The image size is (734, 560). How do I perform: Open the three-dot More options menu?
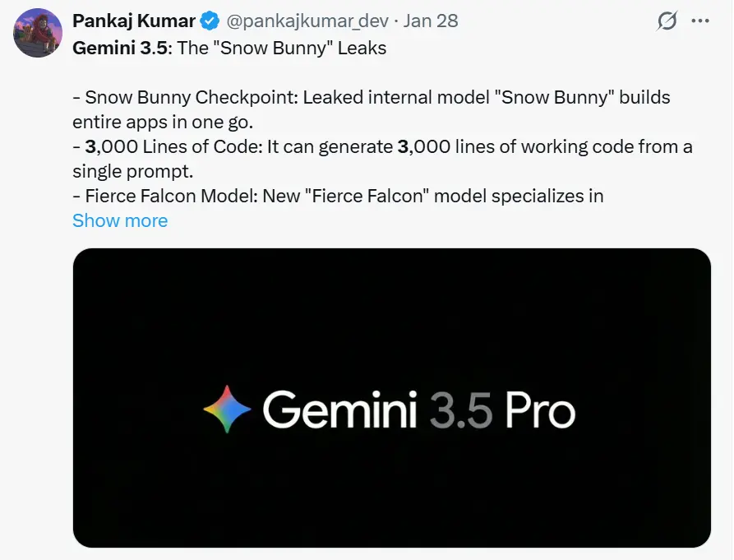pyautogui.click(x=699, y=21)
